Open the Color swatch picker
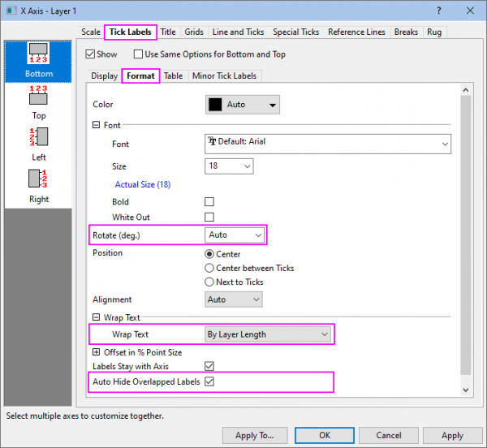 pyautogui.click(x=242, y=105)
